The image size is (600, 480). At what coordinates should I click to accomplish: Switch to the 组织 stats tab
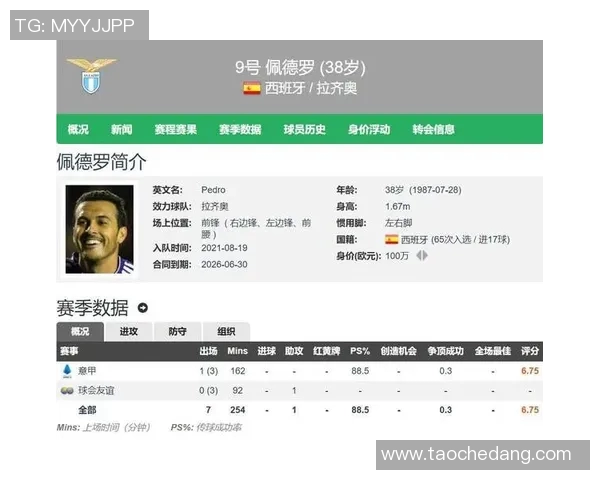click(x=227, y=331)
